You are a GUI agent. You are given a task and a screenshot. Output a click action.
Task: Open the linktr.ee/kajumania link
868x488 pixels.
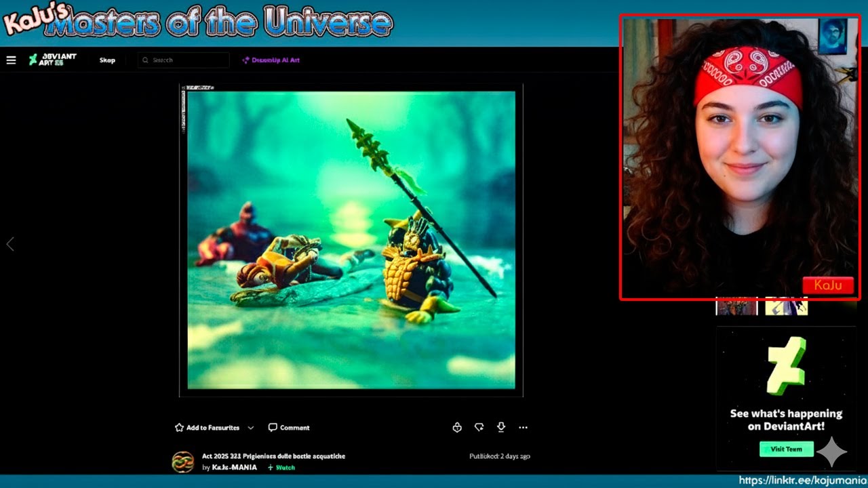pyautogui.click(x=802, y=481)
